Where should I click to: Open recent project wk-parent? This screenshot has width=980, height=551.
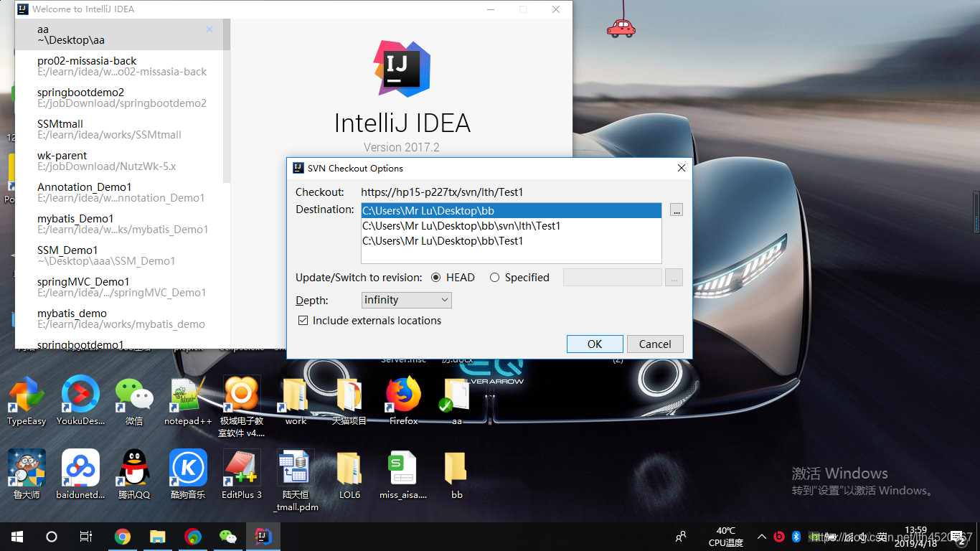tap(119, 161)
